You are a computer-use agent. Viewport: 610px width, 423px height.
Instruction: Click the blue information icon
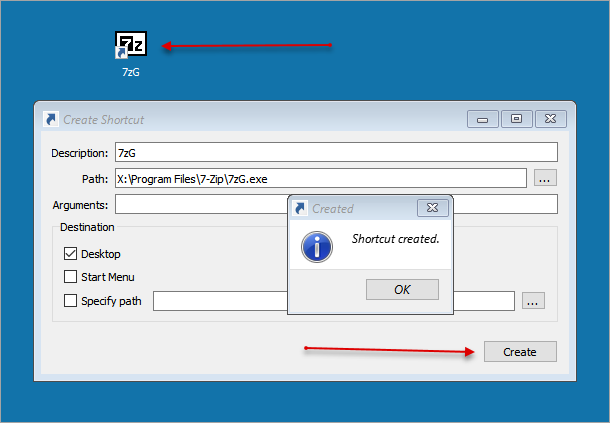point(317,247)
